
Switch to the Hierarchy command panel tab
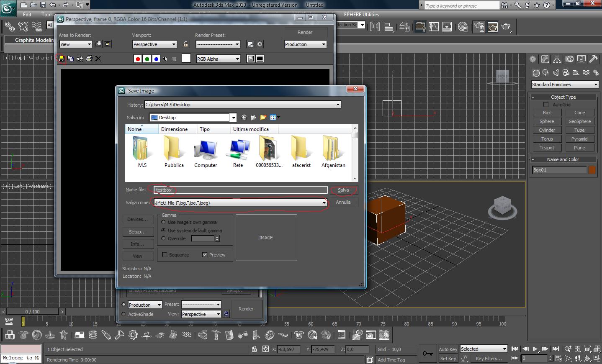coord(557,59)
